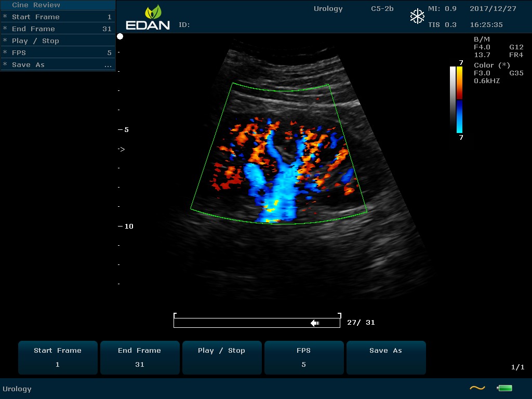Click the grayscale map bar
The height and width of the screenshot is (399, 532).
(453, 98)
